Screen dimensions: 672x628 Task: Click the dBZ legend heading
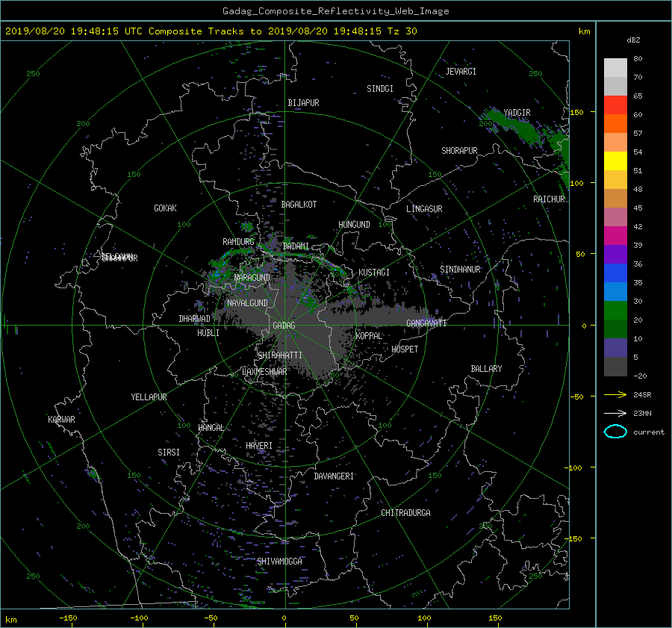633,40
